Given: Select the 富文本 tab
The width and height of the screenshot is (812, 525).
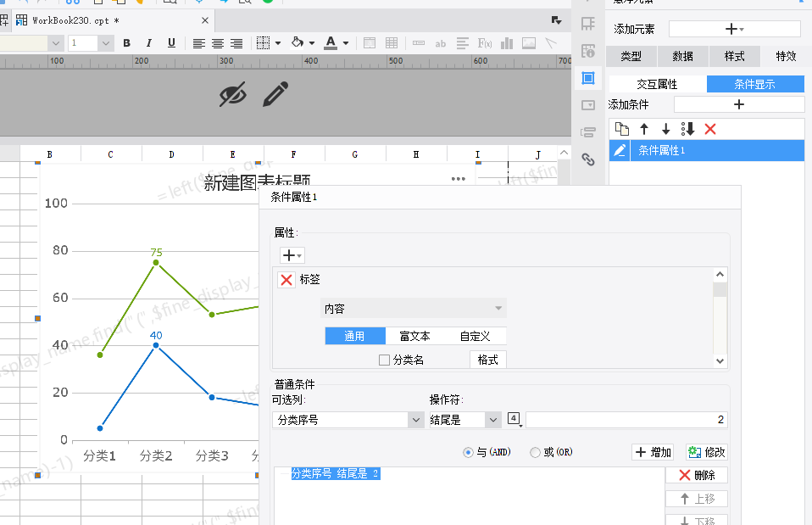Looking at the screenshot, I should (414, 337).
